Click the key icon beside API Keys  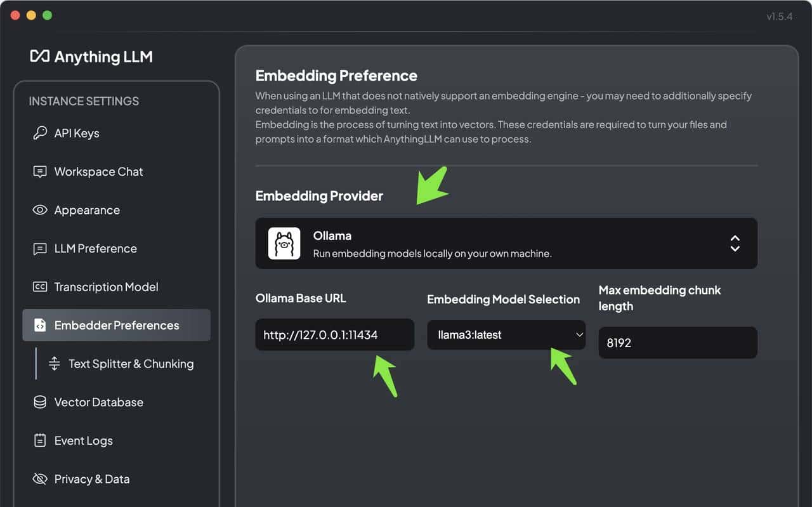coord(40,133)
